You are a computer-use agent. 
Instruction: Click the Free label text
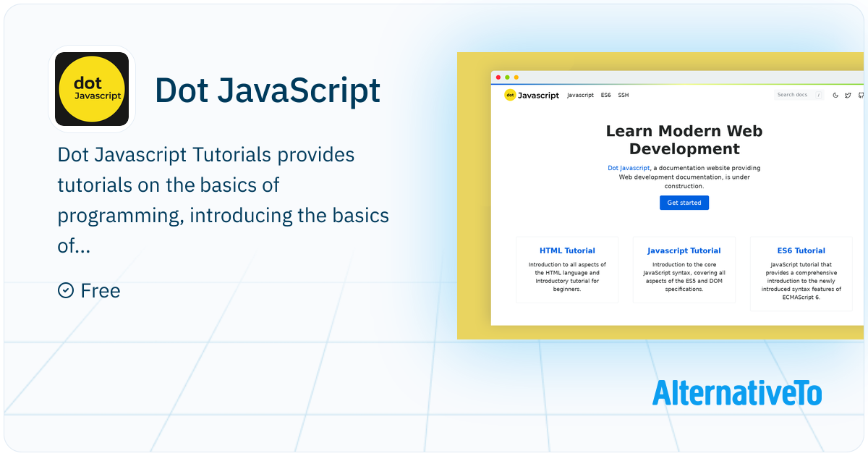(101, 290)
